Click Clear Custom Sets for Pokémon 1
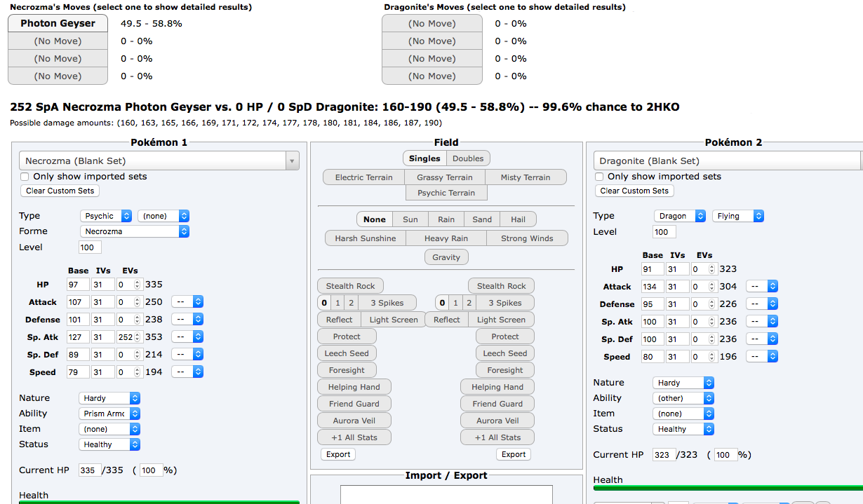Viewport: 863px width, 504px height. pyautogui.click(x=60, y=191)
